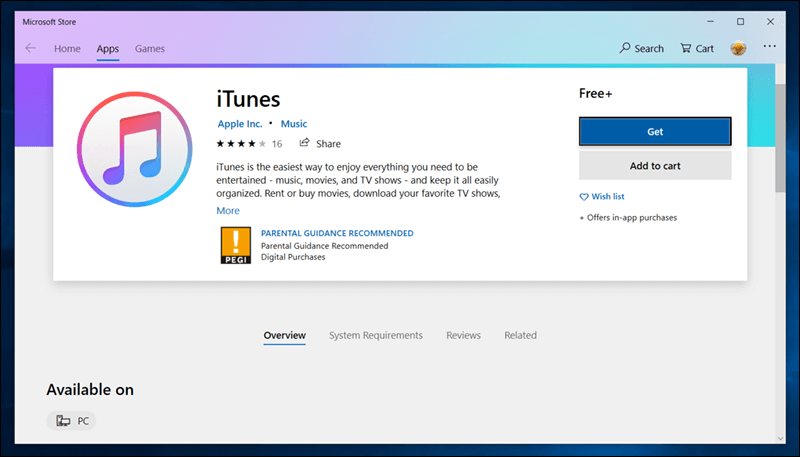
Task: Select the Overview tab
Action: [x=285, y=336]
